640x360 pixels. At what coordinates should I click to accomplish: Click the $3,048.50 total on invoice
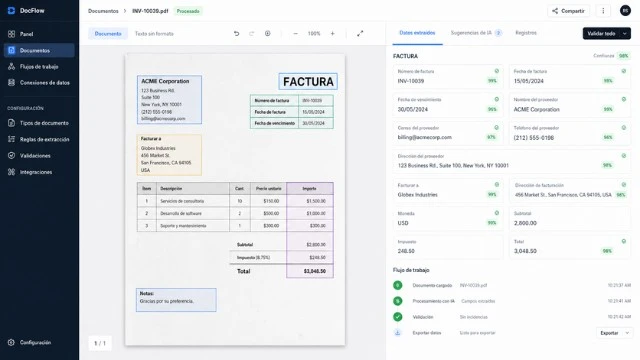tap(315, 271)
